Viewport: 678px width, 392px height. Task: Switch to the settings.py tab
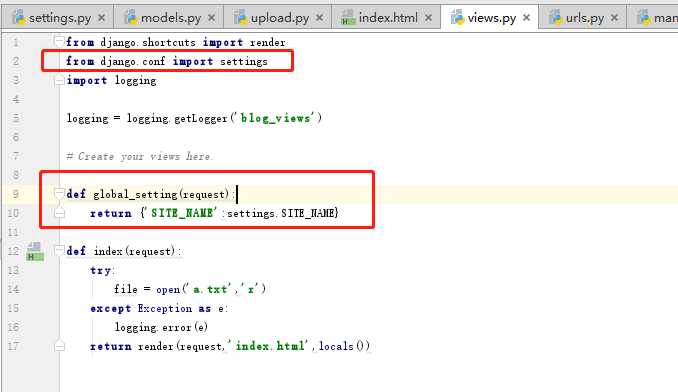(58, 18)
